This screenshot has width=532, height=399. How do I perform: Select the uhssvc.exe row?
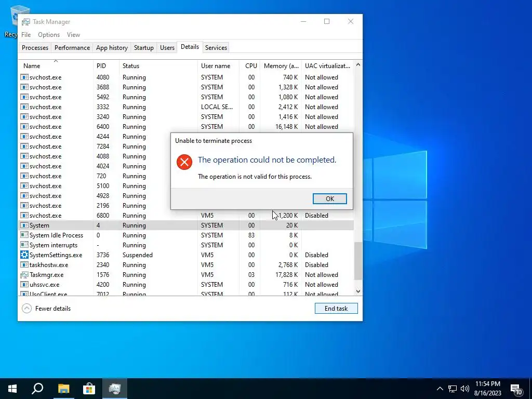[x=186, y=285]
